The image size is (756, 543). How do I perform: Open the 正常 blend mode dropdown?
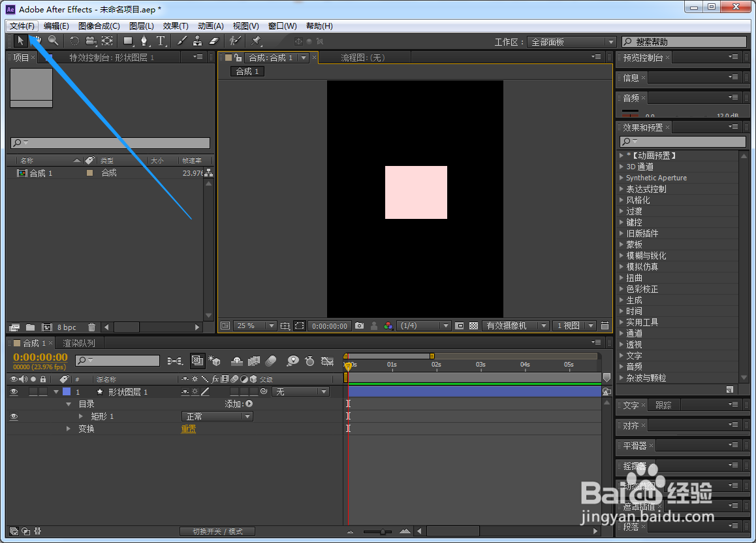click(217, 416)
